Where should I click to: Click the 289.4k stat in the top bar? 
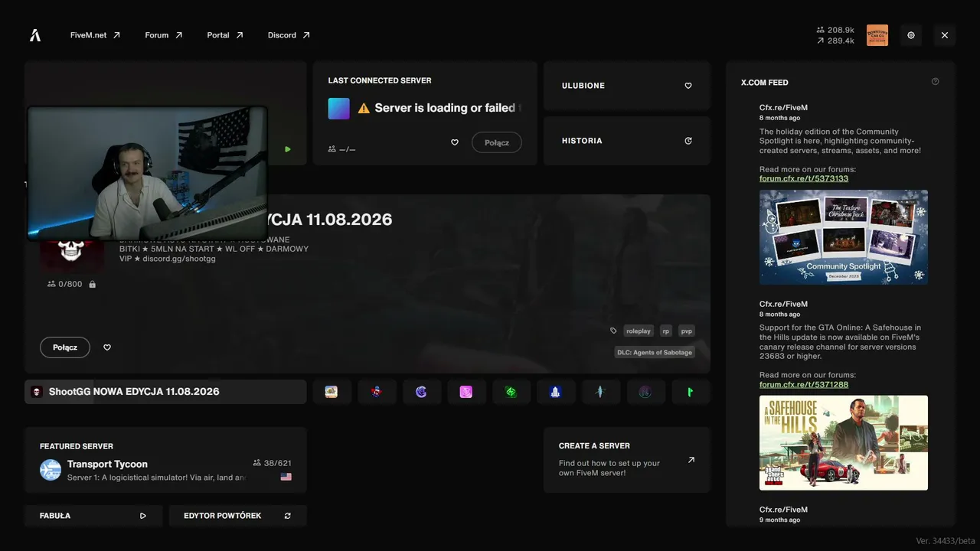click(835, 41)
